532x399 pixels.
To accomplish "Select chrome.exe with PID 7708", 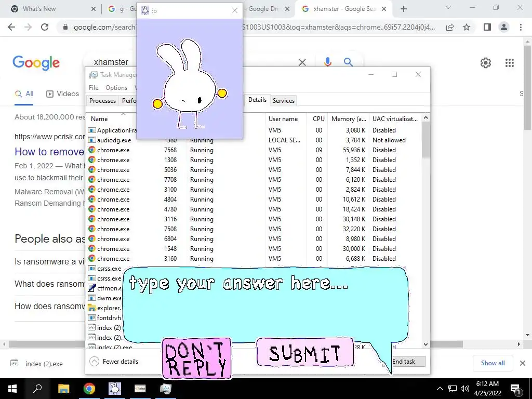I will pyautogui.click(x=254, y=179).
